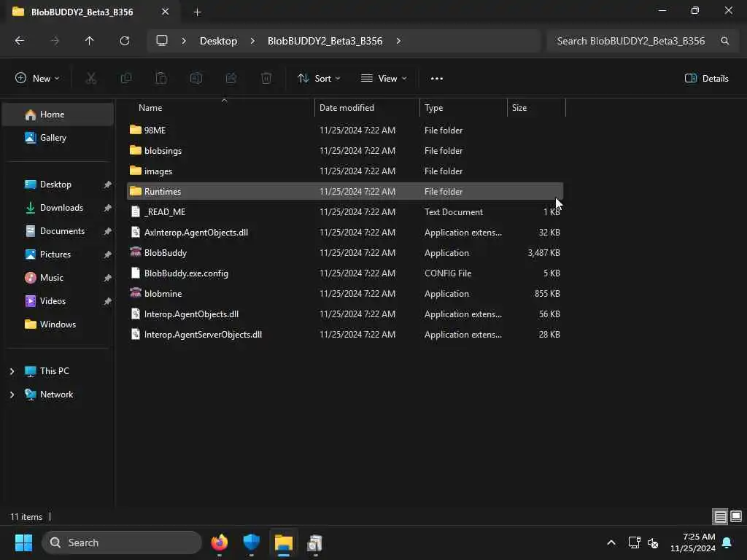Image resolution: width=747 pixels, height=560 pixels.
Task: Click the search magnifier icon
Action: click(724, 41)
